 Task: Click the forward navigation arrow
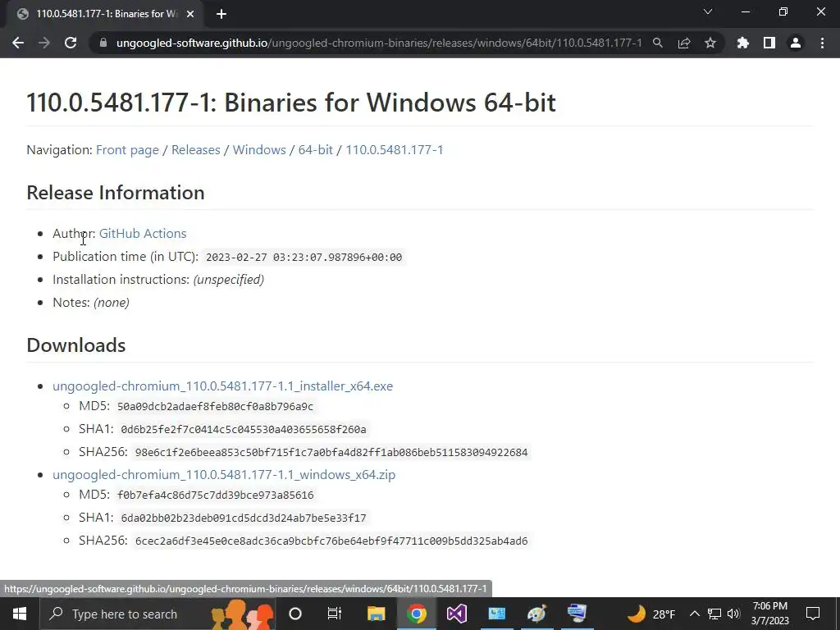click(44, 43)
